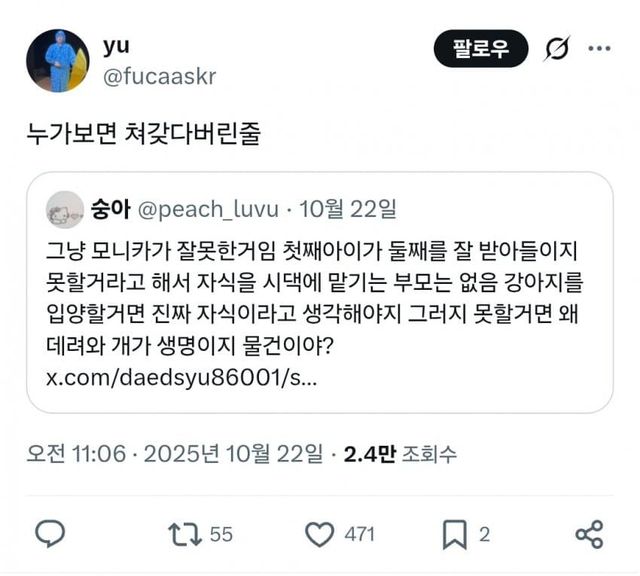Click 숭아's avatar in the quoted tweet
640x576 pixels.
pos(66,209)
